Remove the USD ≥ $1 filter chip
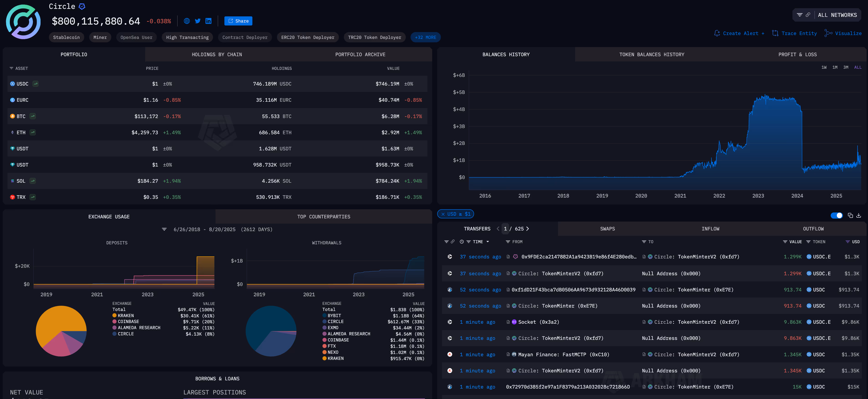The image size is (868, 399). [443, 214]
